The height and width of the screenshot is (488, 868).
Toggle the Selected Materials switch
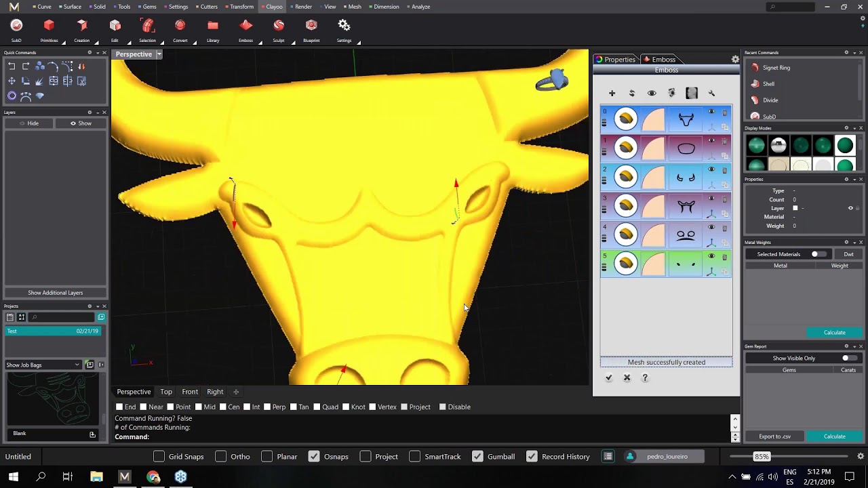[x=819, y=254]
